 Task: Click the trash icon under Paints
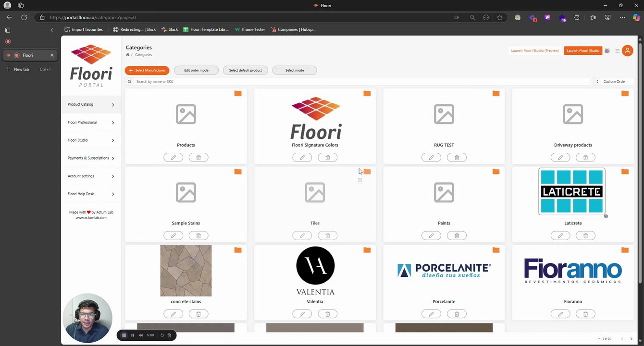(457, 236)
